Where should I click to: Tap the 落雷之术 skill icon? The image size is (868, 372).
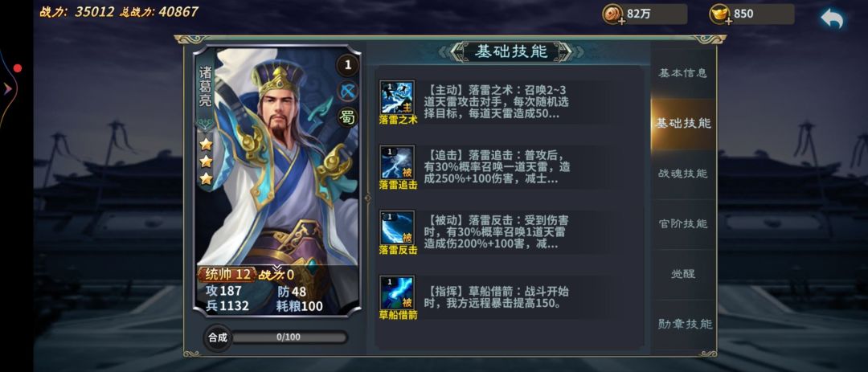point(397,97)
